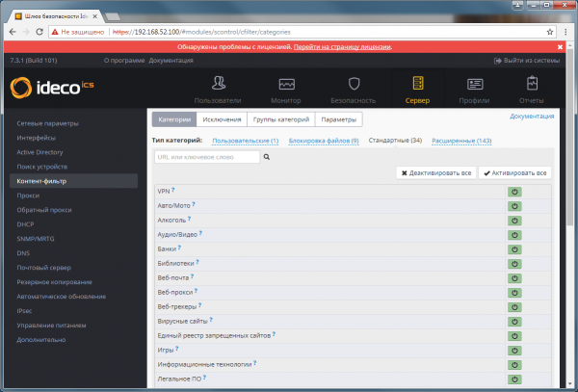578x392 pixels.
Task: Open the Users section icon
Action: coord(219,84)
